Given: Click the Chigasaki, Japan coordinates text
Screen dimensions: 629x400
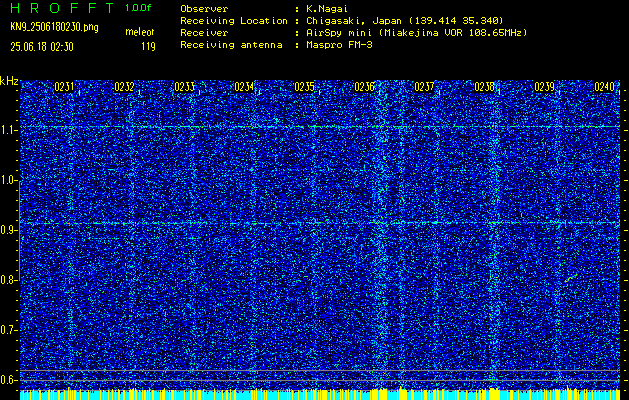Looking at the screenshot, I should click(404, 20).
